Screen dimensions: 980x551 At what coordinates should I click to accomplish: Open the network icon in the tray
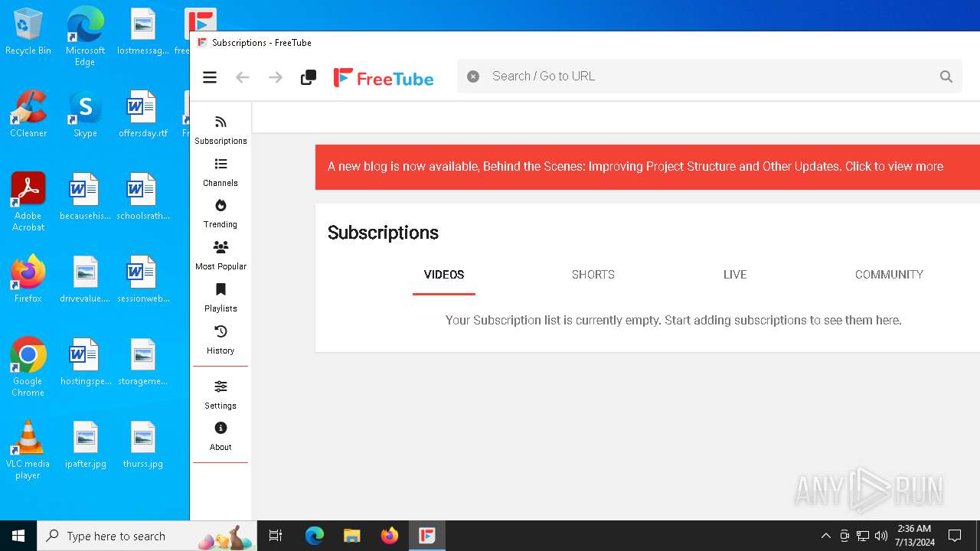point(863,536)
